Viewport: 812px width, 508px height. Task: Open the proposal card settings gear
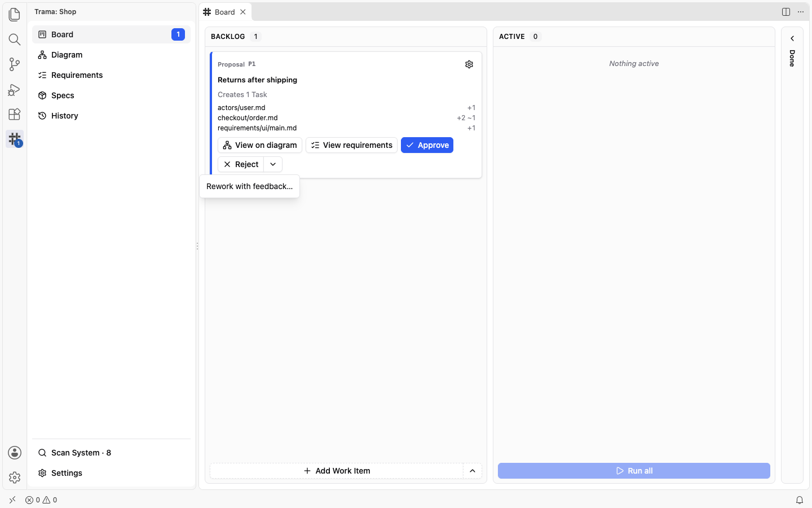tap(469, 64)
